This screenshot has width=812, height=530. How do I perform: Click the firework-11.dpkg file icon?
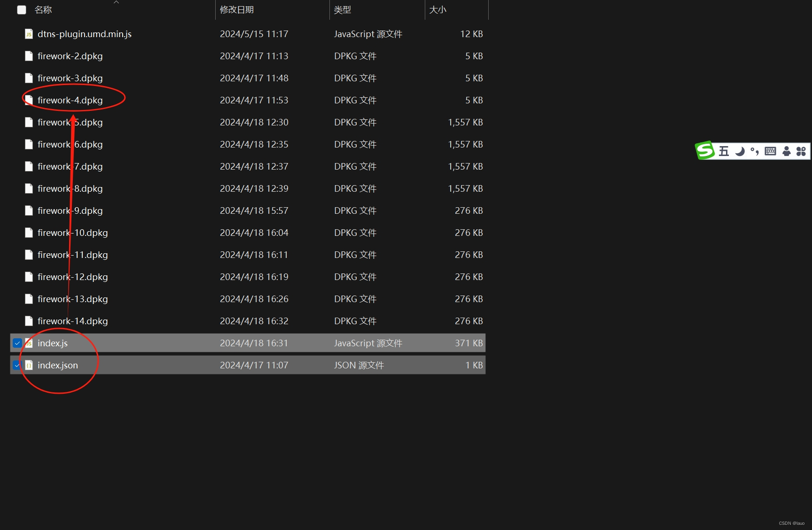pyautogui.click(x=29, y=255)
